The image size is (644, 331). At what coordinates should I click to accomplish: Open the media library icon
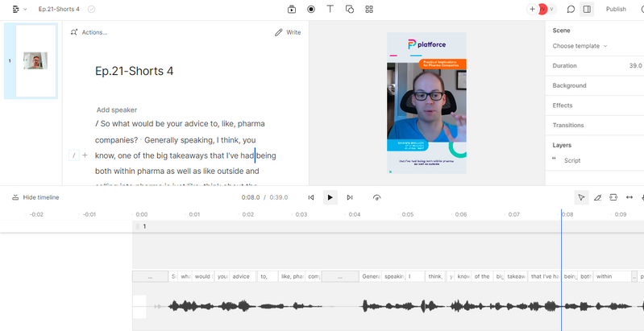point(292,9)
